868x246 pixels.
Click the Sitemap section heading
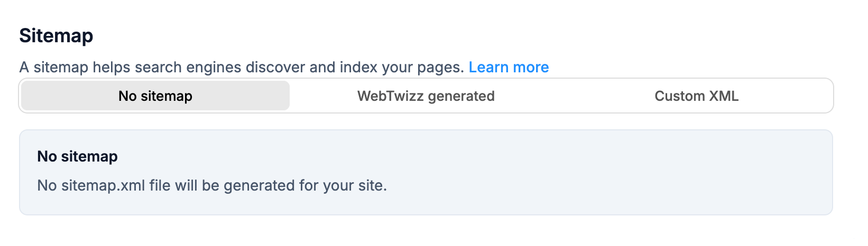click(56, 36)
